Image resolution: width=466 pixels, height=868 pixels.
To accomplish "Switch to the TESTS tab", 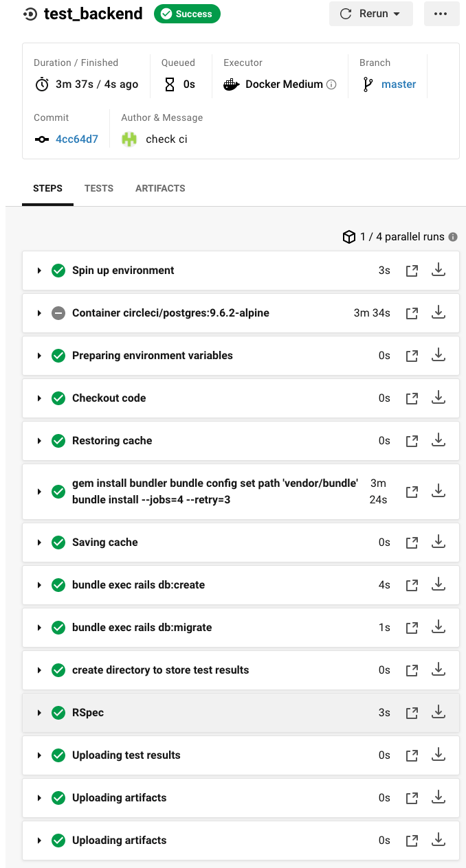I will coord(99,188).
